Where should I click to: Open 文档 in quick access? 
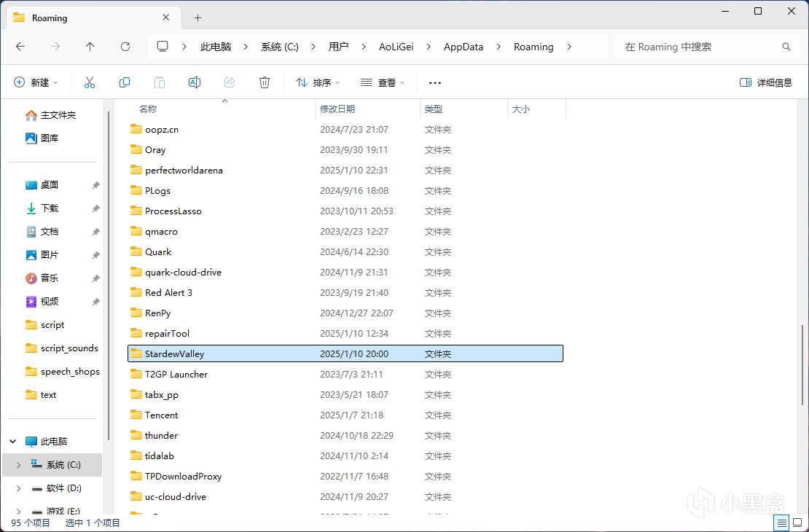pyautogui.click(x=42, y=231)
